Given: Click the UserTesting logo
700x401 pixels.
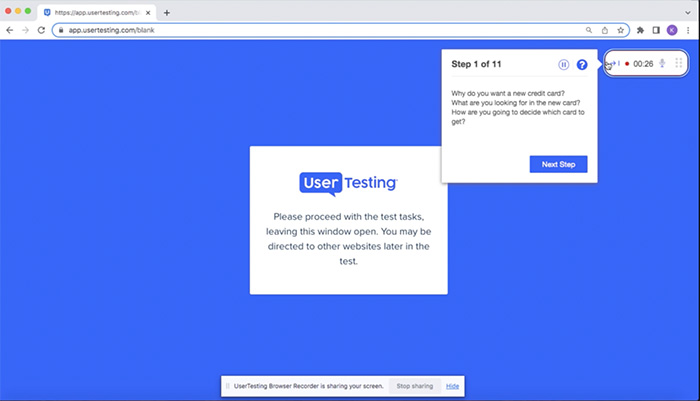Looking at the screenshot, I should 348,183.
